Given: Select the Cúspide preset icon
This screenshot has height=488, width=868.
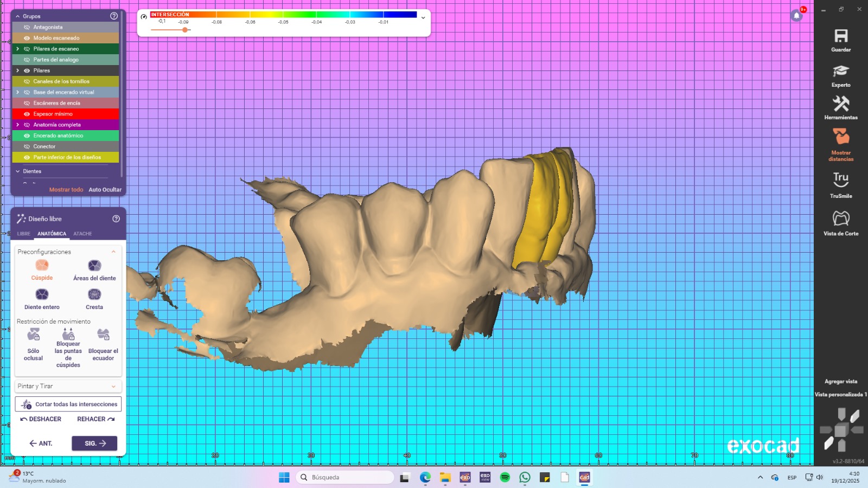Looking at the screenshot, I should click(42, 265).
